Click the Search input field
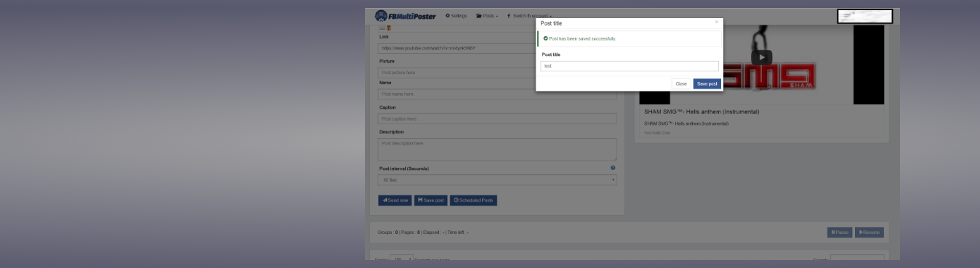 [858, 258]
